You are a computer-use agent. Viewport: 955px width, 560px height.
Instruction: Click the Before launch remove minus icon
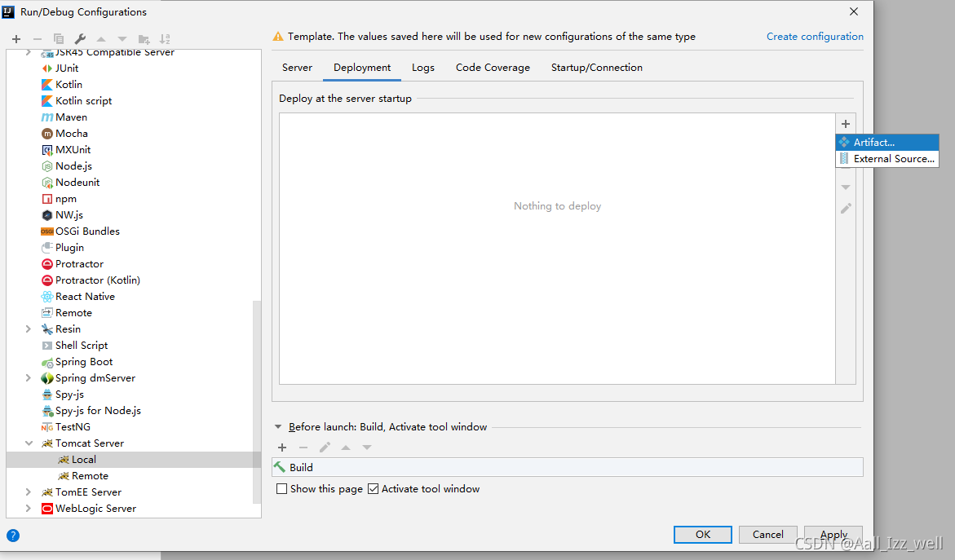(303, 448)
